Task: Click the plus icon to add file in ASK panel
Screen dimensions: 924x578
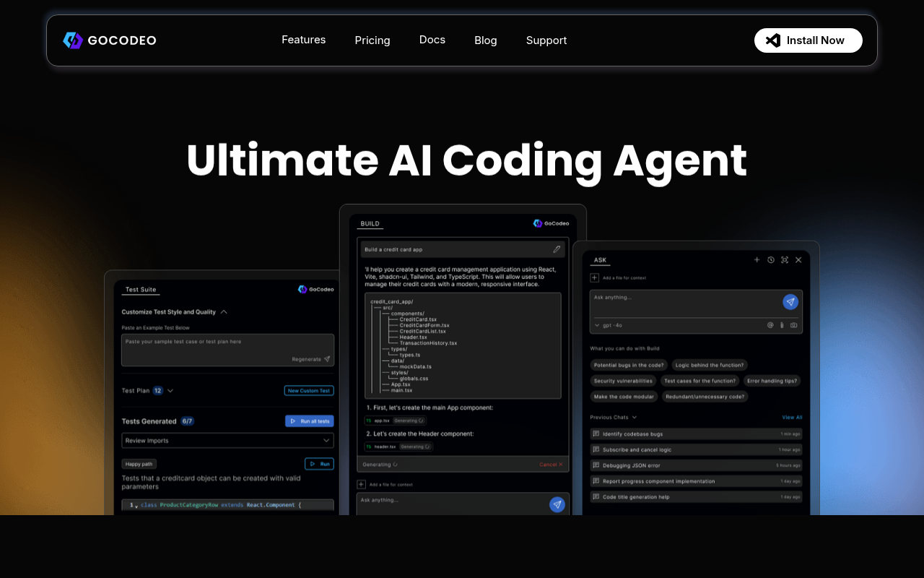Action: pos(595,277)
